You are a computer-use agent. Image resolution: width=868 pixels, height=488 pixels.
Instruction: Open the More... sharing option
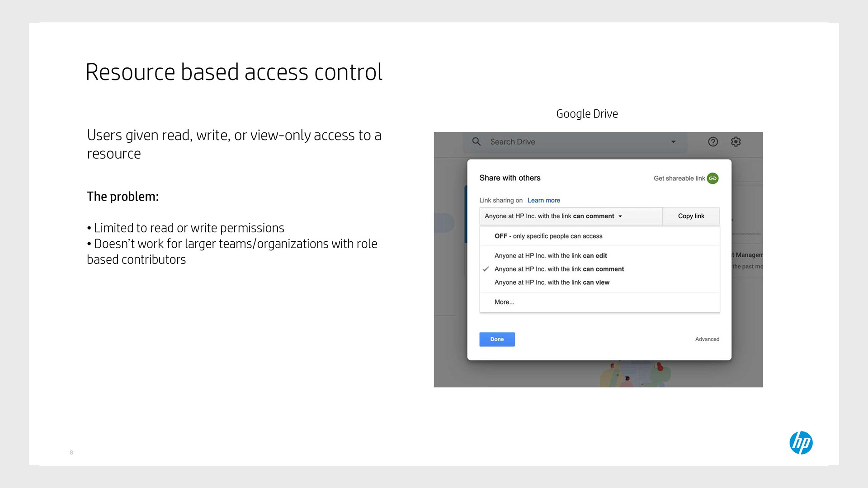pyautogui.click(x=599, y=302)
